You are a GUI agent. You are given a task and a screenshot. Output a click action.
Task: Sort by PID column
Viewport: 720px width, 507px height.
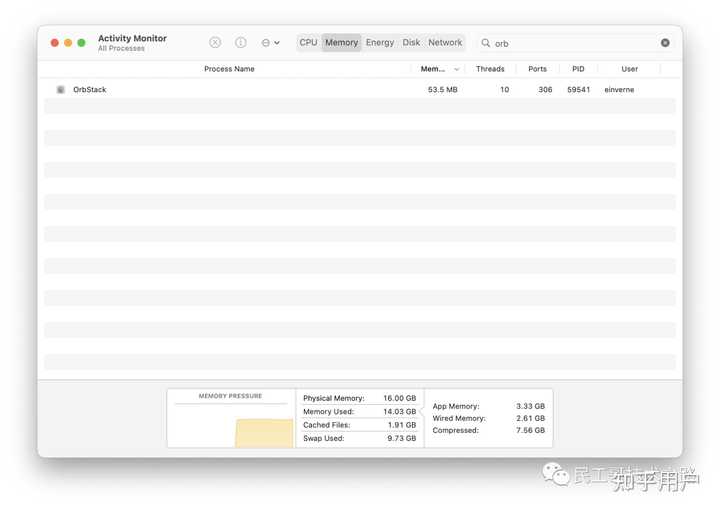[x=578, y=69]
